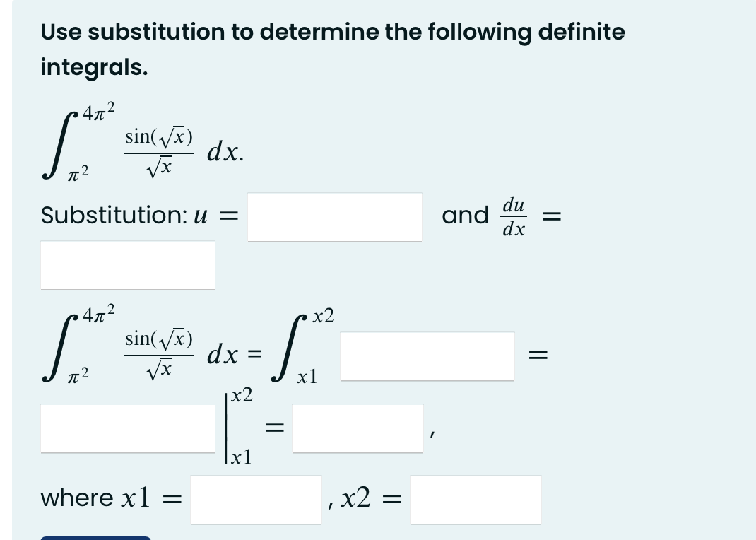Click the field left of the evaluation bar

click(129, 428)
